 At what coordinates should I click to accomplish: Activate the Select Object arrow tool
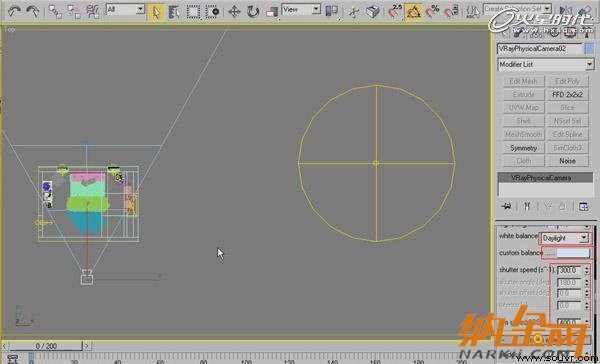[156, 12]
